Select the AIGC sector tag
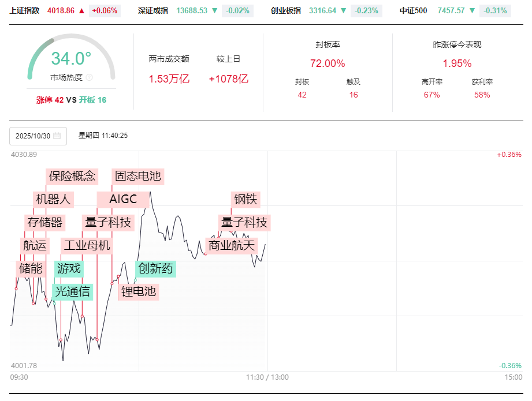This screenshot has height=401, width=532. click(x=123, y=200)
